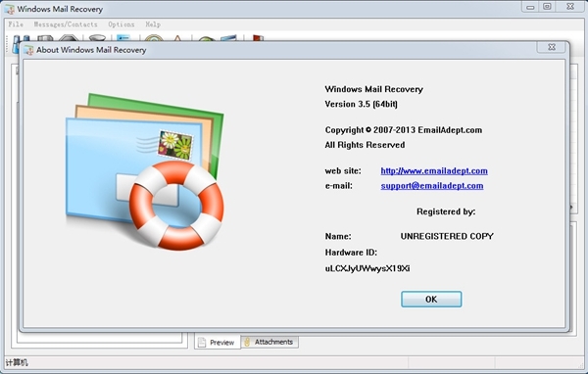This screenshot has width=588, height=374.
Task: Click the Copyright 2007-2013 EmailAdept.com line
Action: click(404, 130)
